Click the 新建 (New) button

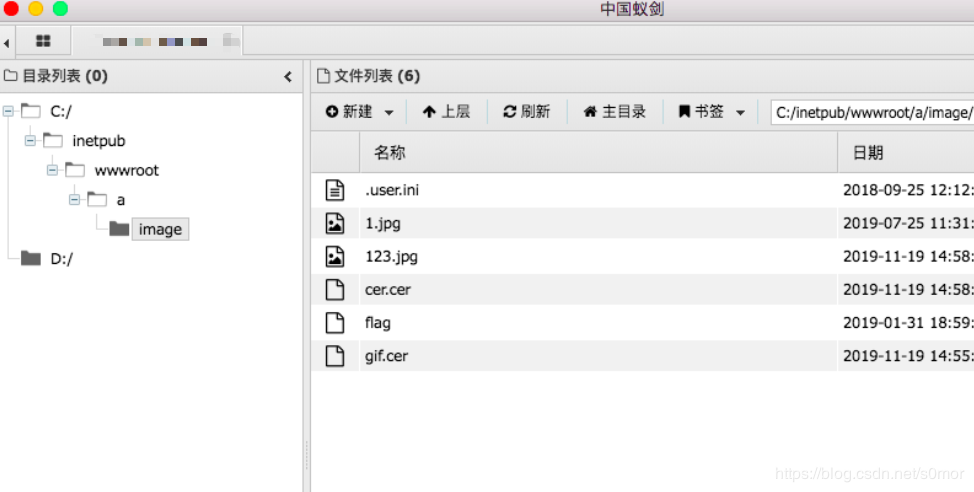point(349,112)
